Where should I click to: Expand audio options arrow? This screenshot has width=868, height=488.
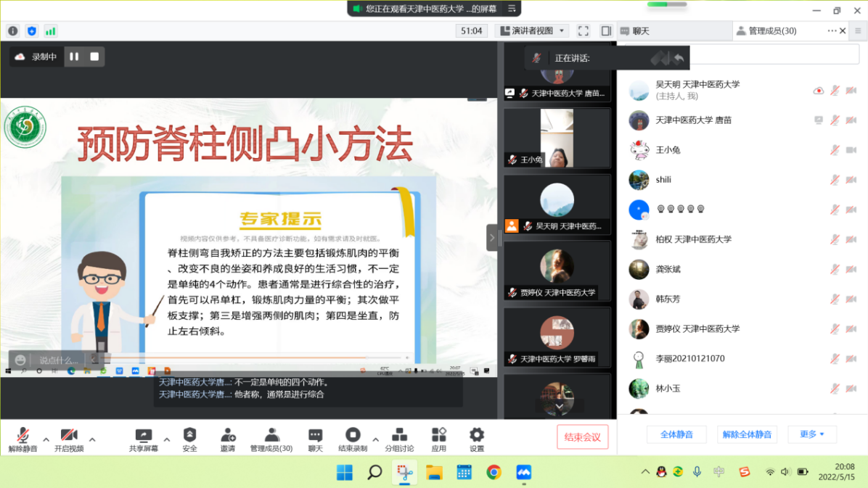tap(46, 440)
